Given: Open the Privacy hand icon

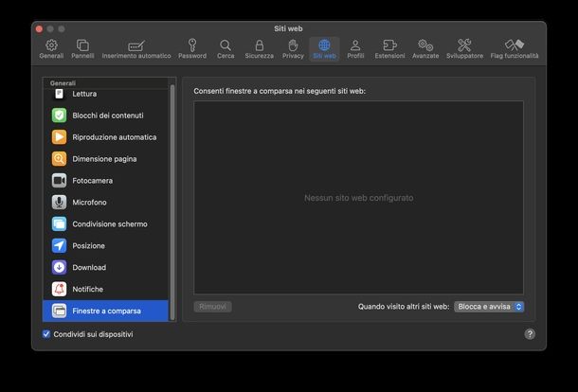Looking at the screenshot, I should [x=293, y=49].
